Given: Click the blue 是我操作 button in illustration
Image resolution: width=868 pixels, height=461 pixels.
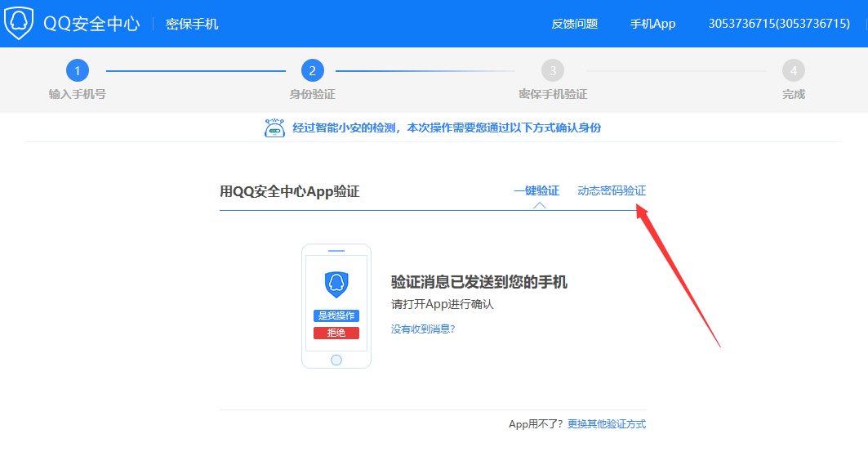Looking at the screenshot, I should coord(336,316).
